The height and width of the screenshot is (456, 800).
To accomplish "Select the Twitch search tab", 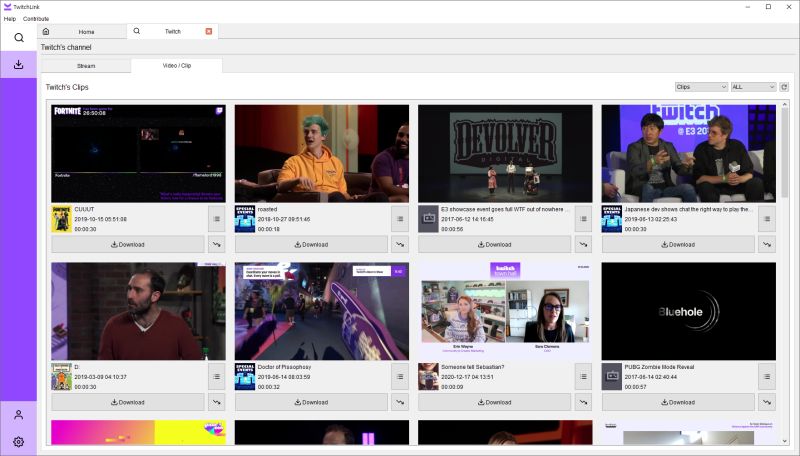I will click(x=172, y=31).
